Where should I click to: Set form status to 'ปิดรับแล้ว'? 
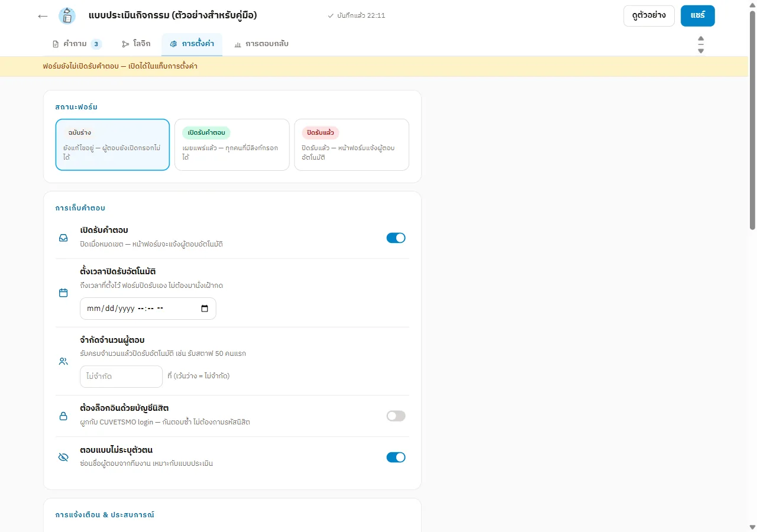coord(351,145)
